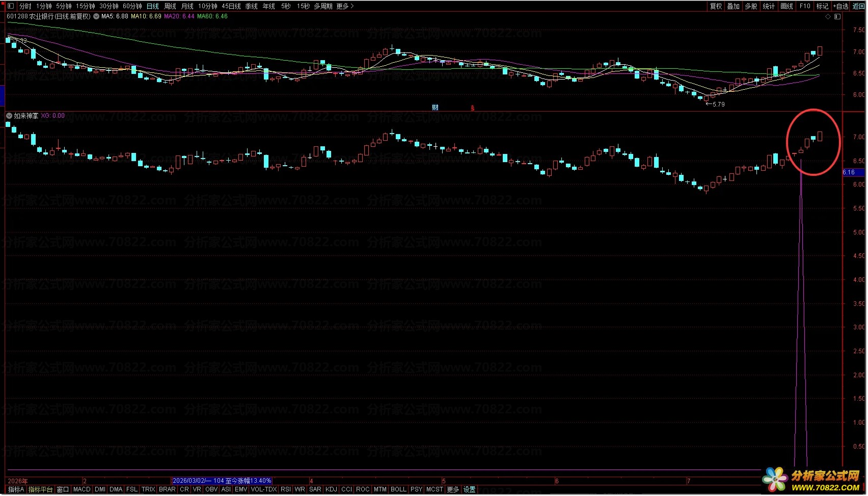Switch indicator to VR
The image size is (868, 496).
click(x=197, y=489)
